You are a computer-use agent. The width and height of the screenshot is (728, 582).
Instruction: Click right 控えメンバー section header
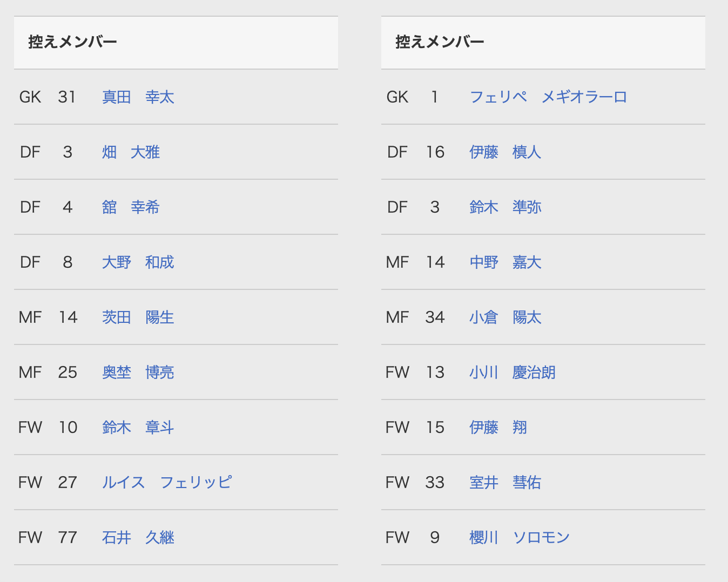point(440,42)
